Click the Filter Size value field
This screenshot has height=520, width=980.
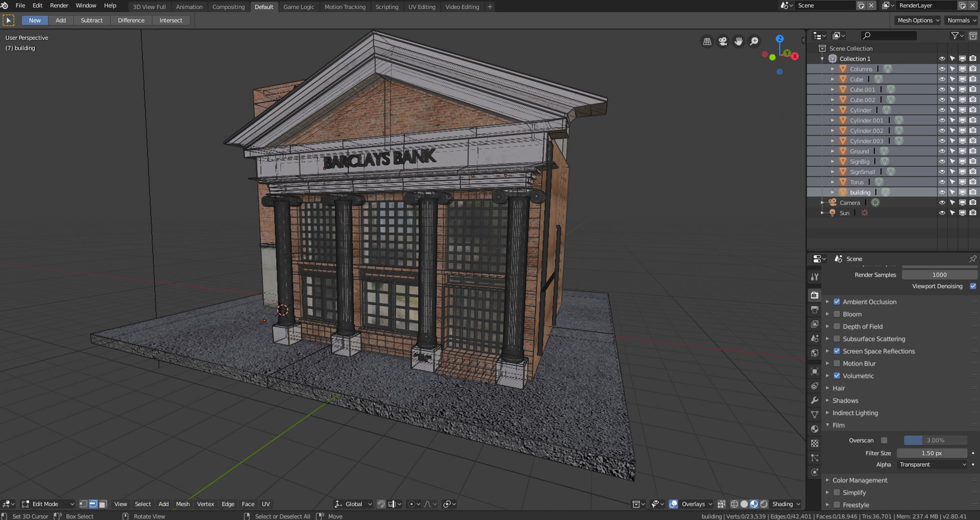tap(932, 453)
